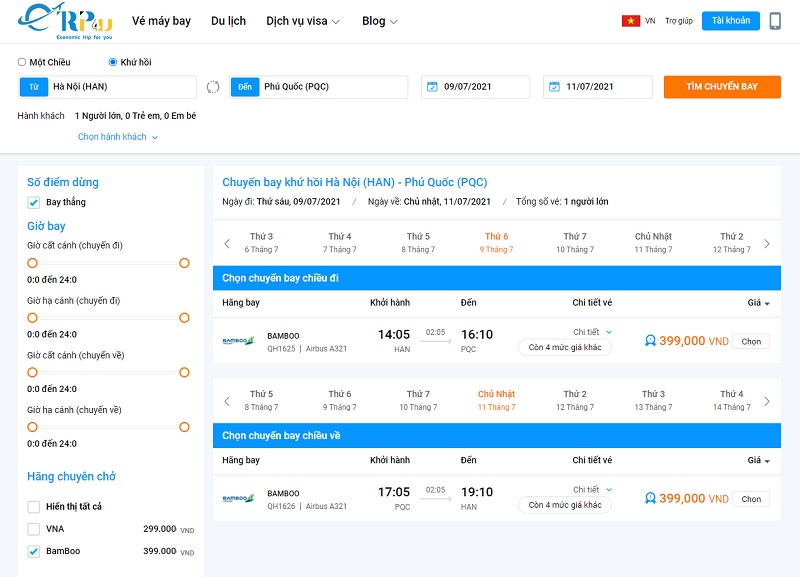Uncheck the Bay thẳng direct flight filter
Image resolution: width=800 pixels, height=577 pixels.
pos(34,203)
